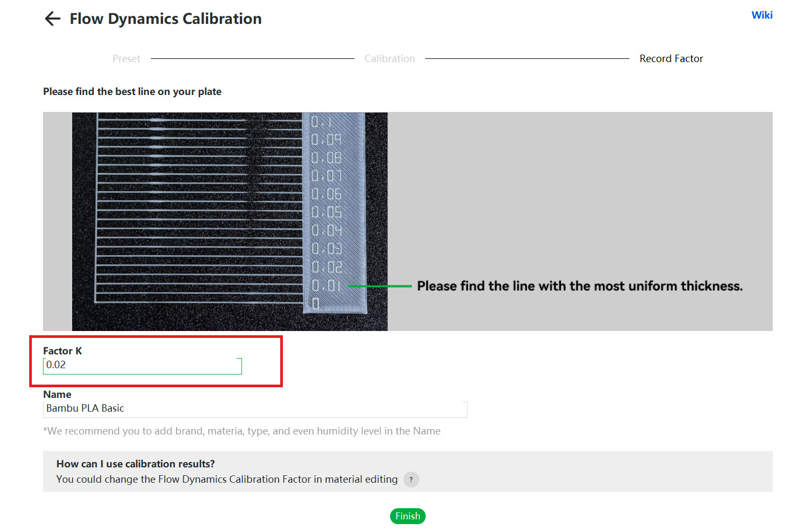
Task: Click the 'How can I use calibration results?' heading
Action: pos(135,464)
